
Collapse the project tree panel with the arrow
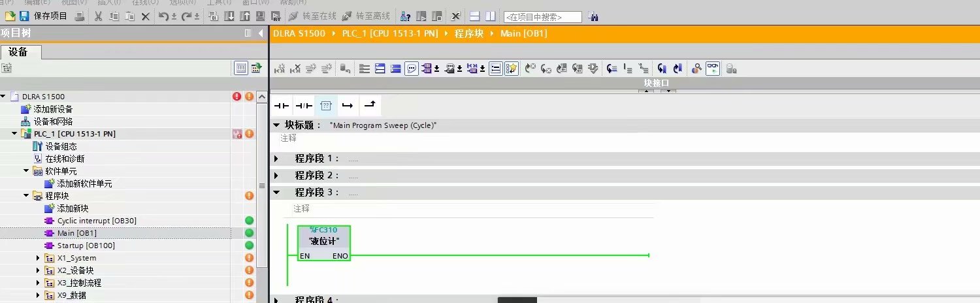coord(261,33)
